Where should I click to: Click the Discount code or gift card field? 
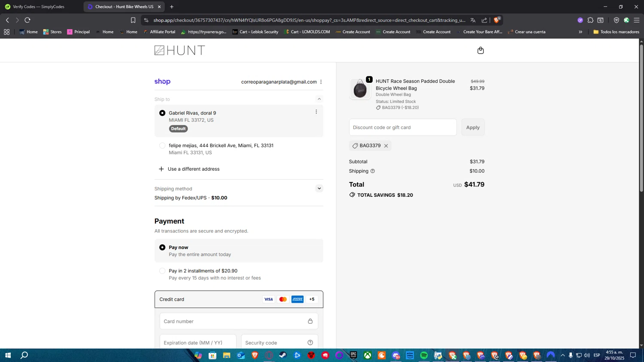(x=403, y=127)
